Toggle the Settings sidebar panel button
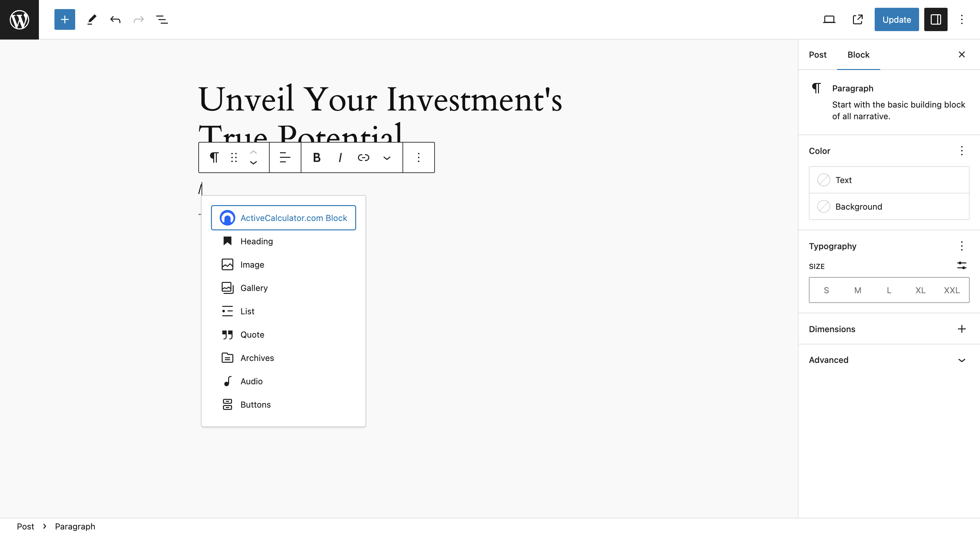This screenshot has width=980, height=534. coord(936,19)
